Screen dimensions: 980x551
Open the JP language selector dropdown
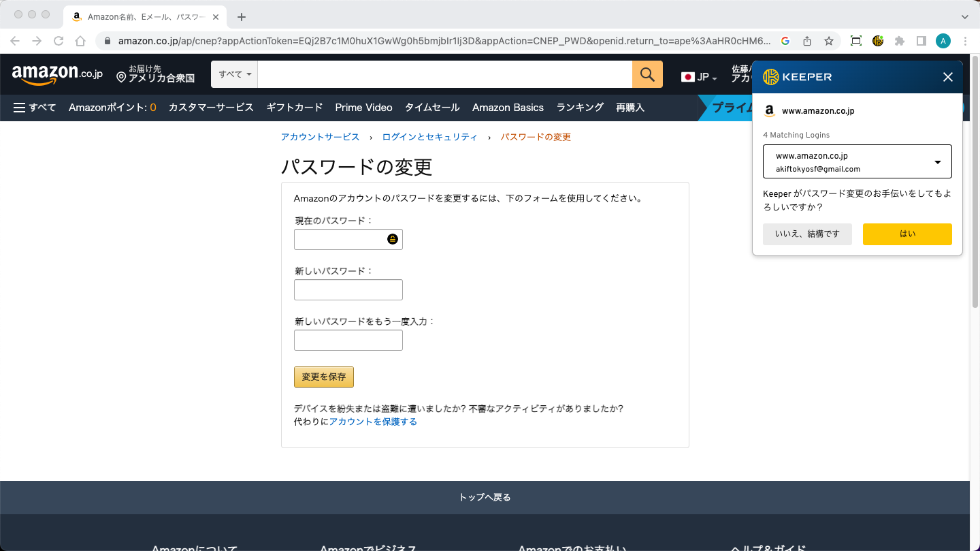699,77
